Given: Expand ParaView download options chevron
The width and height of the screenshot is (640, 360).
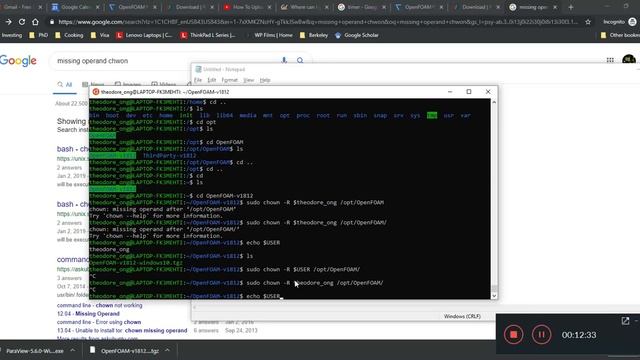Looking at the screenshot, I should pos(73,351).
